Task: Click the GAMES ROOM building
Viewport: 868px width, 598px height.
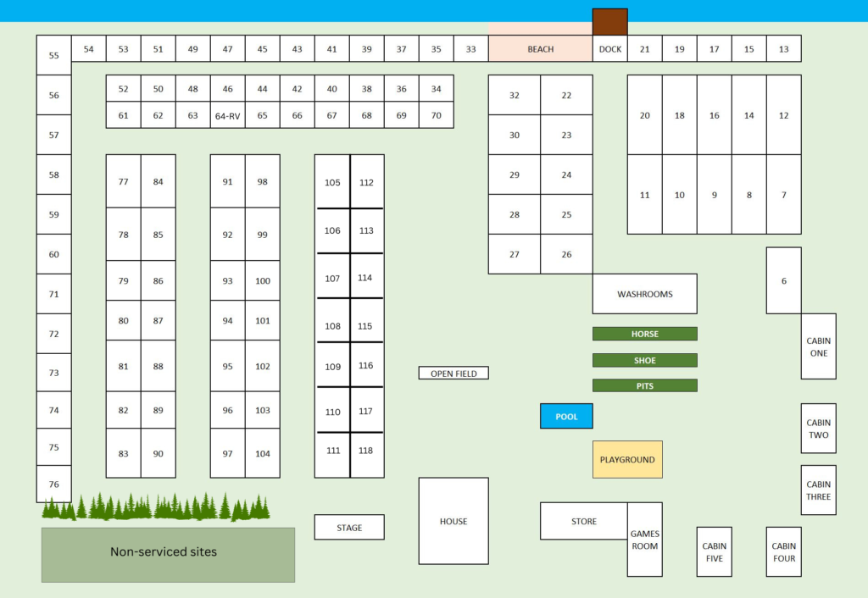Action: [x=644, y=540]
